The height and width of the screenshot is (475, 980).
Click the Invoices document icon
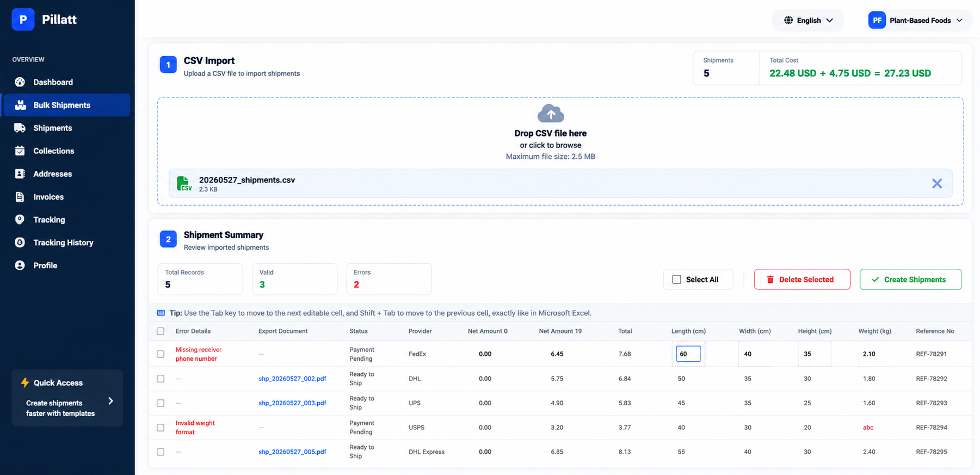click(x=20, y=197)
